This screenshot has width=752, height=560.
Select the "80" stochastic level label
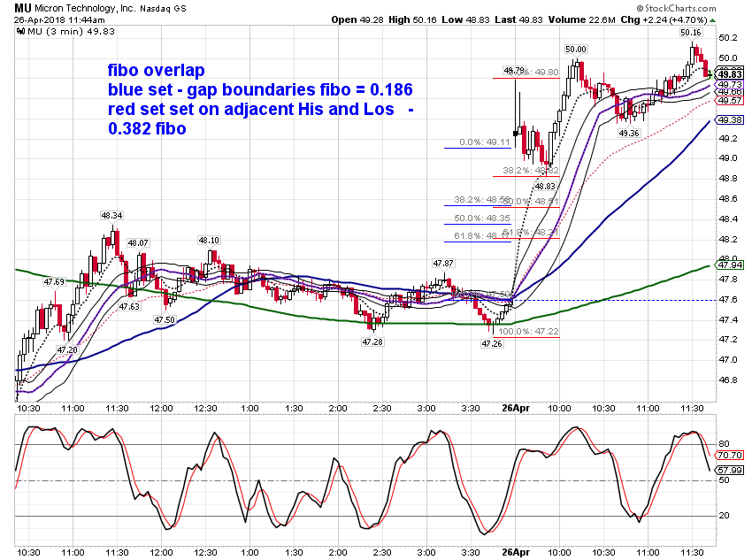pos(724,443)
